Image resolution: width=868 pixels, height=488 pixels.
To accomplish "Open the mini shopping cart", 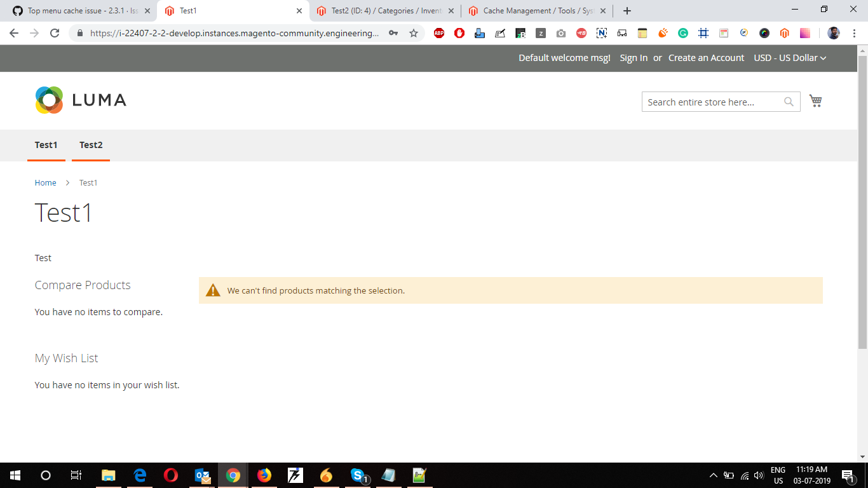I will click(x=816, y=100).
